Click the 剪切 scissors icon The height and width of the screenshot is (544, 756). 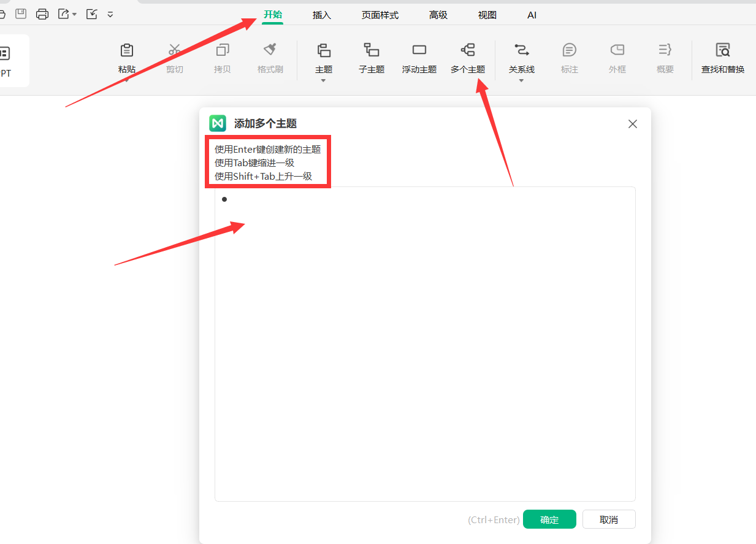tap(175, 50)
